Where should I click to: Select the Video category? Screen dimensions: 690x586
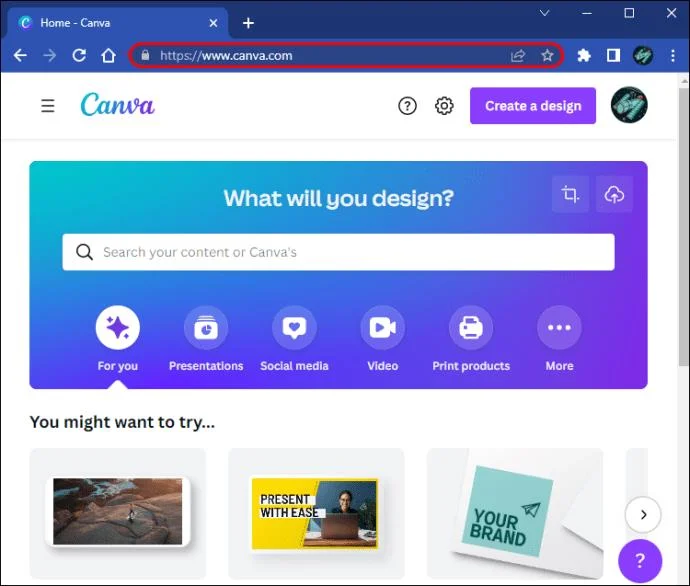(x=383, y=339)
